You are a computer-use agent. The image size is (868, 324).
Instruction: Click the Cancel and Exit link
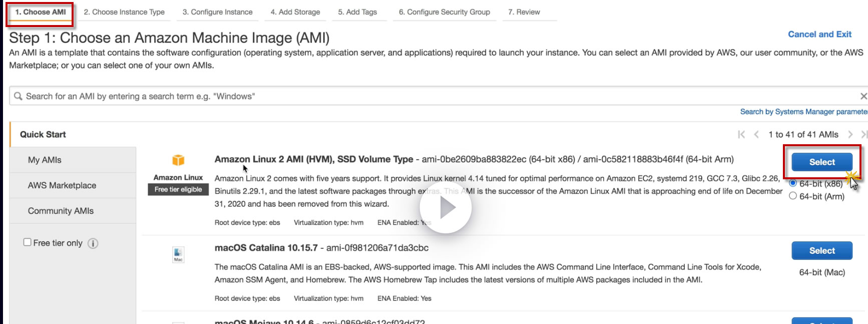819,34
